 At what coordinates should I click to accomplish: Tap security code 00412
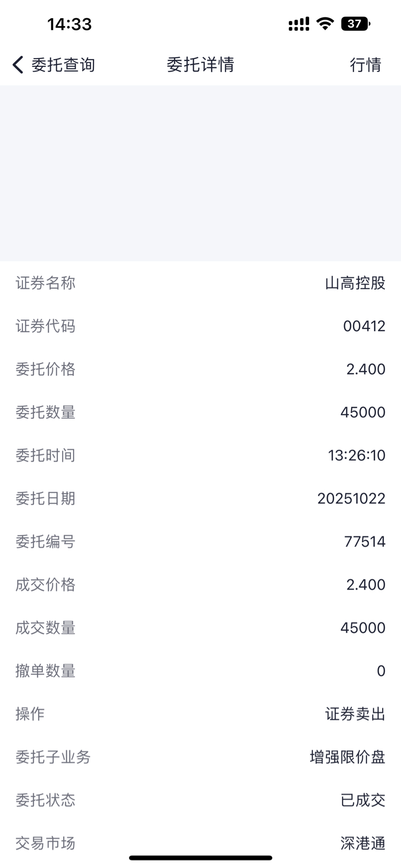pos(364,326)
